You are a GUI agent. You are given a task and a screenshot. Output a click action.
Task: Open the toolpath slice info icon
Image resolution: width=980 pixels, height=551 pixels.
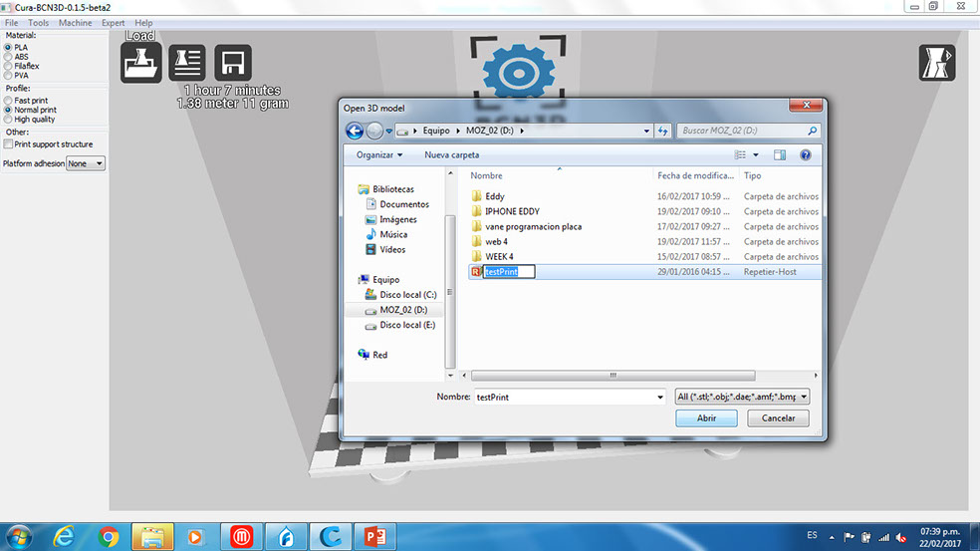187,63
